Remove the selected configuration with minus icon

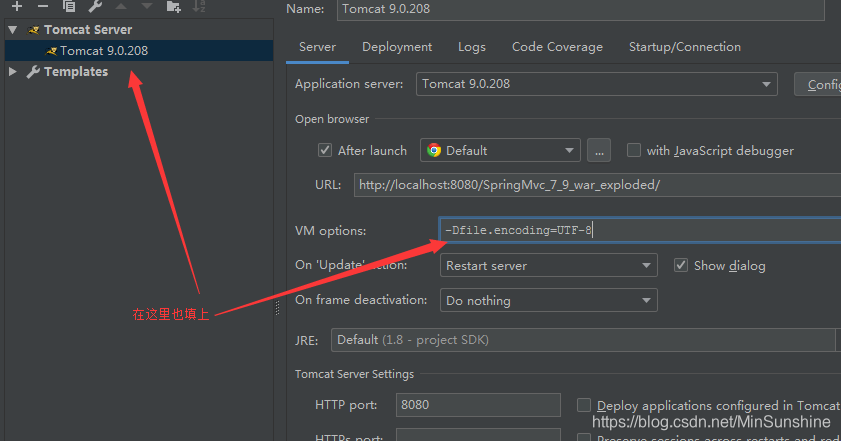(x=43, y=6)
